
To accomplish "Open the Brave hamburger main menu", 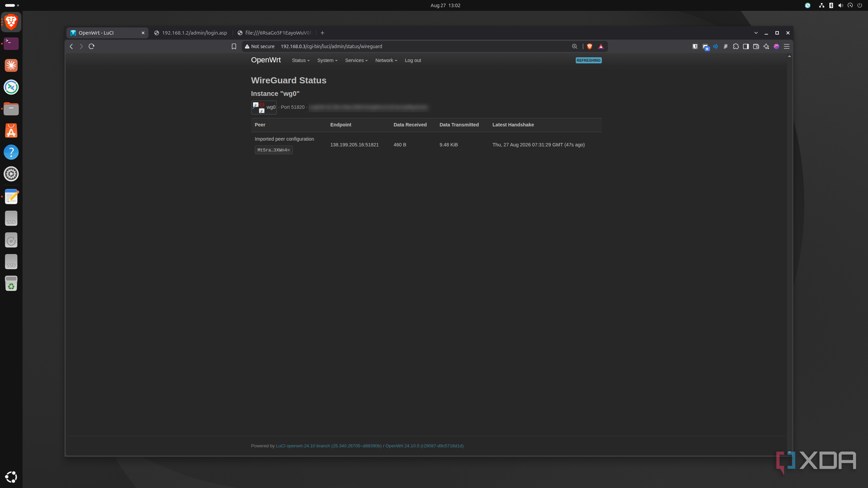I will click(787, 46).
